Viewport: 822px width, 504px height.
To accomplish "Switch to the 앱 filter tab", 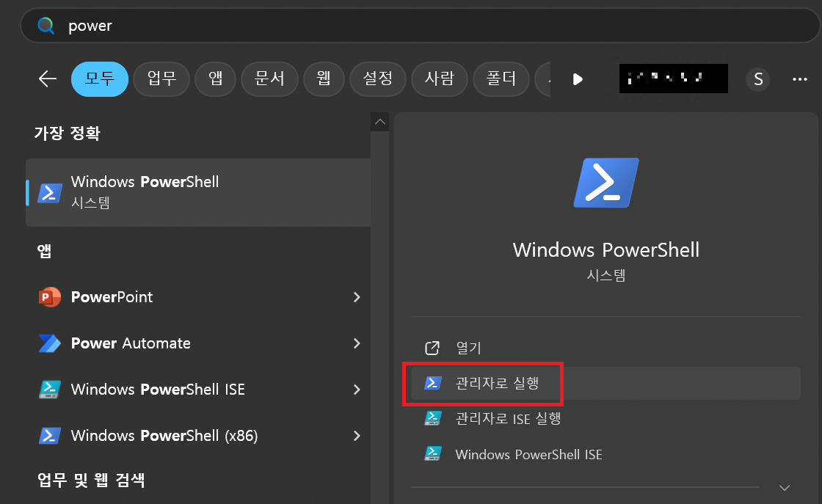I will tap(216, 79).
